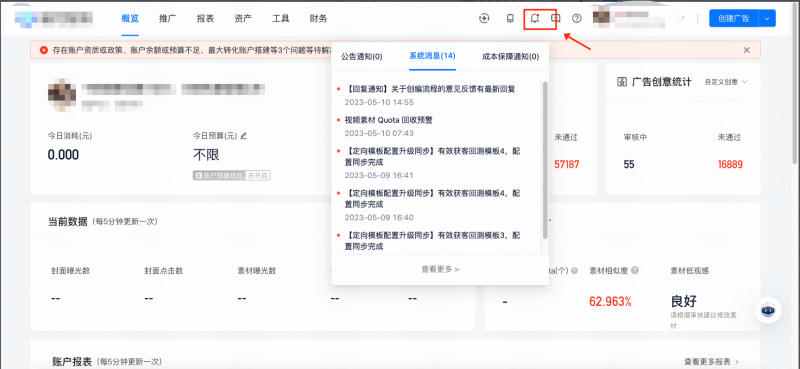The image size is (800, 369).
Task: Click the timestamp 2023-05-09 16:40
Action: tap(379, 217)
